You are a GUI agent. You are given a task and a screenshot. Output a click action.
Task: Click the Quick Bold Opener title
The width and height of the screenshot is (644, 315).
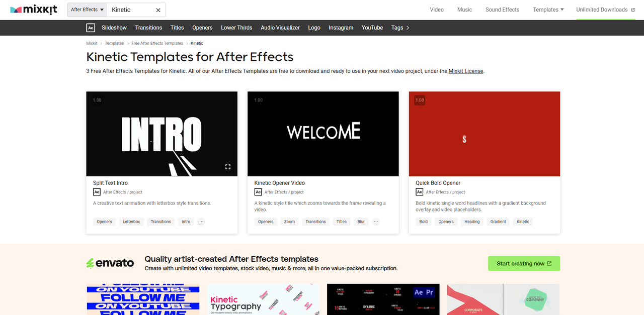pyautogui.click(x=438, y=183)
